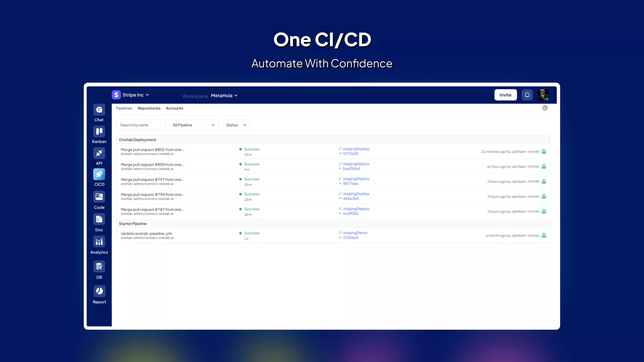This screenshot has width=644, height=362.
Task: Open the DB database icon
Action: [x=99, y=266]
